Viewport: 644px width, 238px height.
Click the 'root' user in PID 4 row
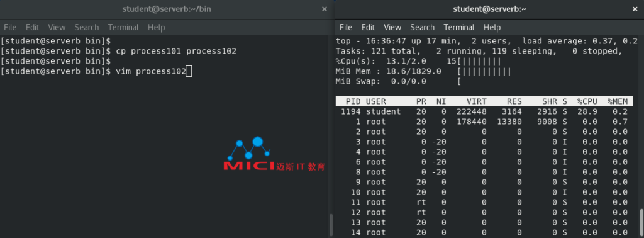[376, 152]
